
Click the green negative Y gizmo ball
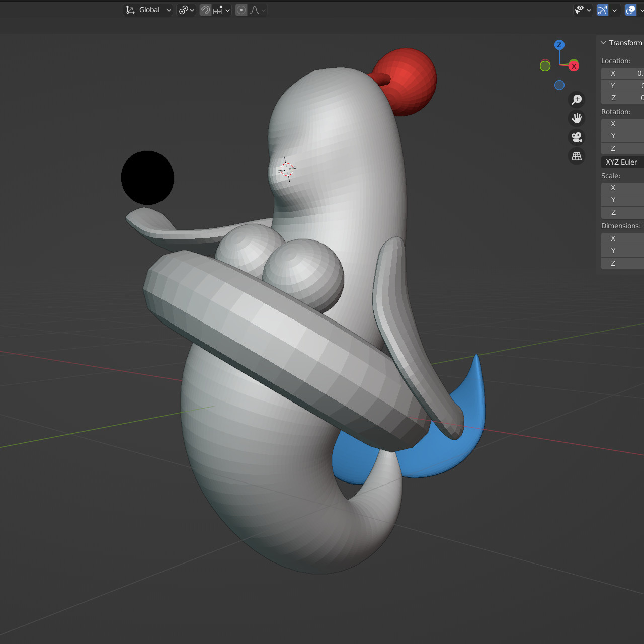545,66
